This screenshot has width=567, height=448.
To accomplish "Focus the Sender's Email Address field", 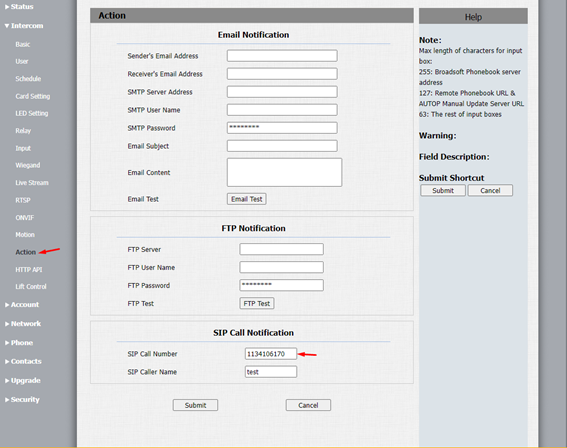I will (282, 56).
